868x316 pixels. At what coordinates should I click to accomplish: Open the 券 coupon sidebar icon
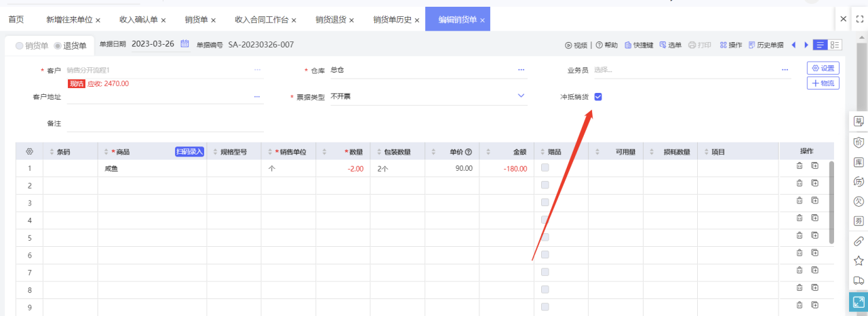click(x=858, y=221)
